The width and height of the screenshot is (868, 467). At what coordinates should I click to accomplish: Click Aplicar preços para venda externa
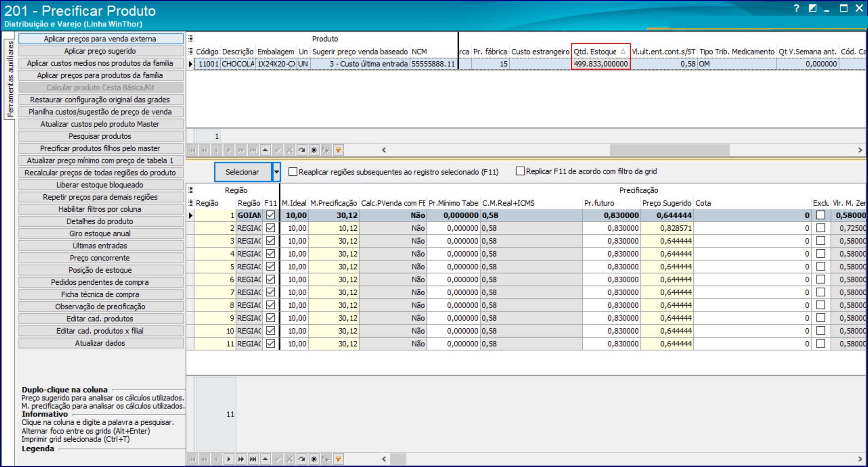[x=100, y=39]
